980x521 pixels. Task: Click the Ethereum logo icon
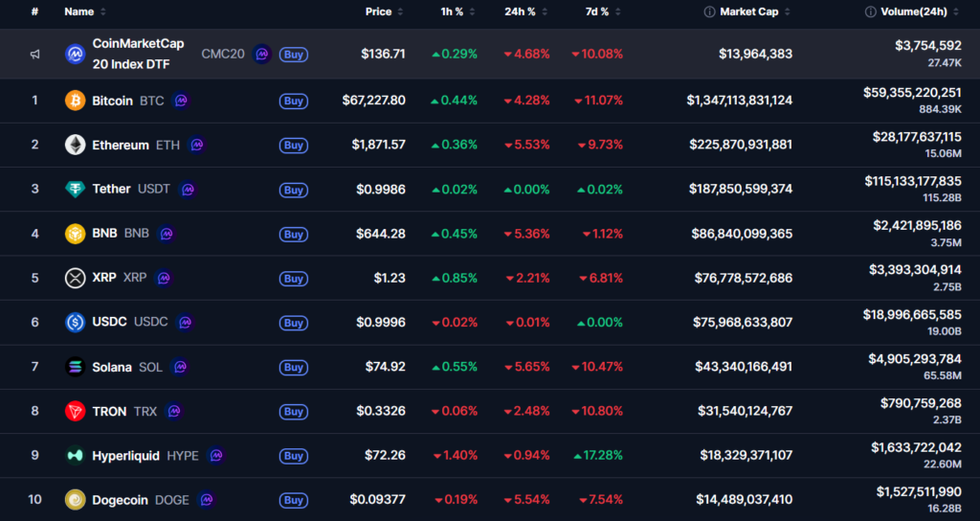[75, 145]
